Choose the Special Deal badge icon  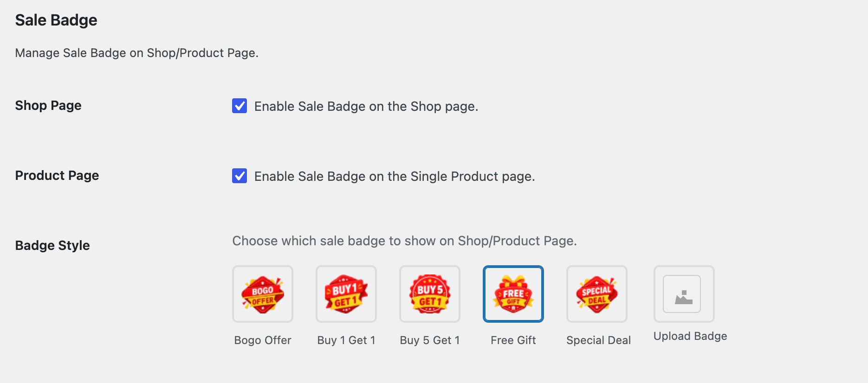pos(597,294)
